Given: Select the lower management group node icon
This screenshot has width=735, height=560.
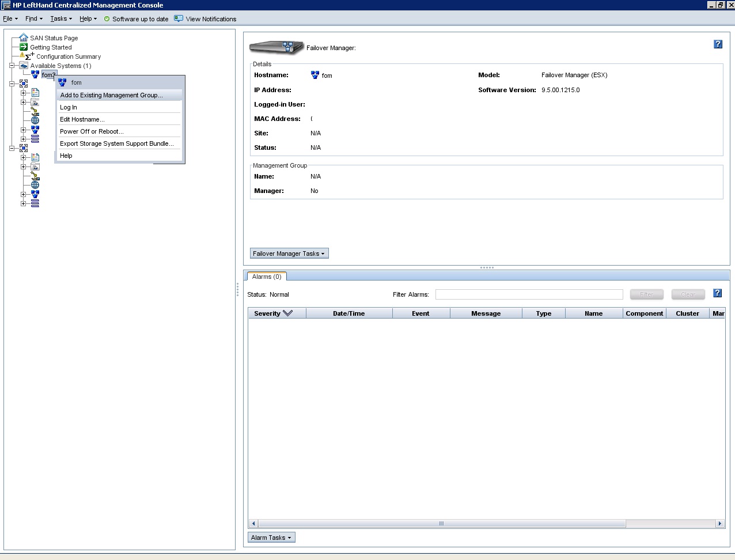Looking at the screenshot, I should tap(24, 148).
